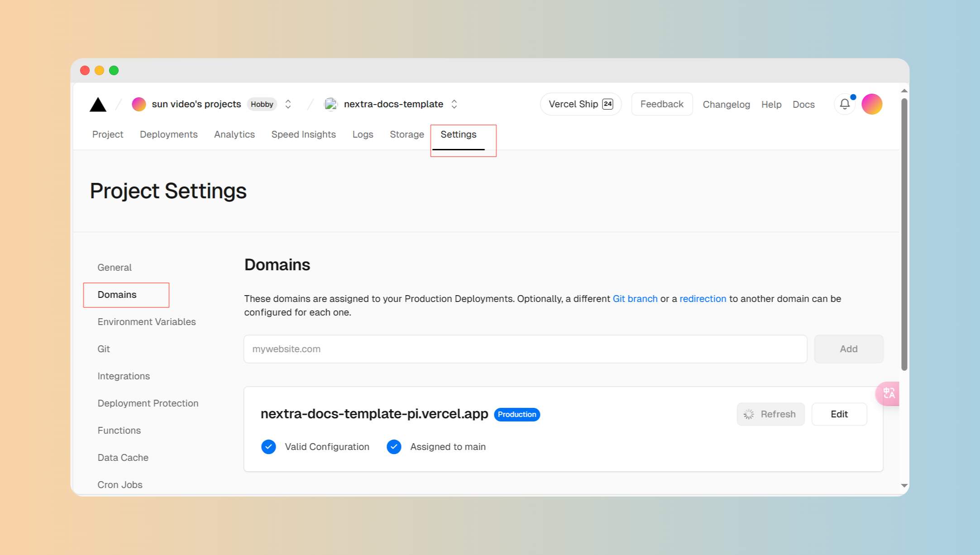Open the Analytics tab
Image resolution: width=980 pixels, height=555 pixels.
point(234,134)
